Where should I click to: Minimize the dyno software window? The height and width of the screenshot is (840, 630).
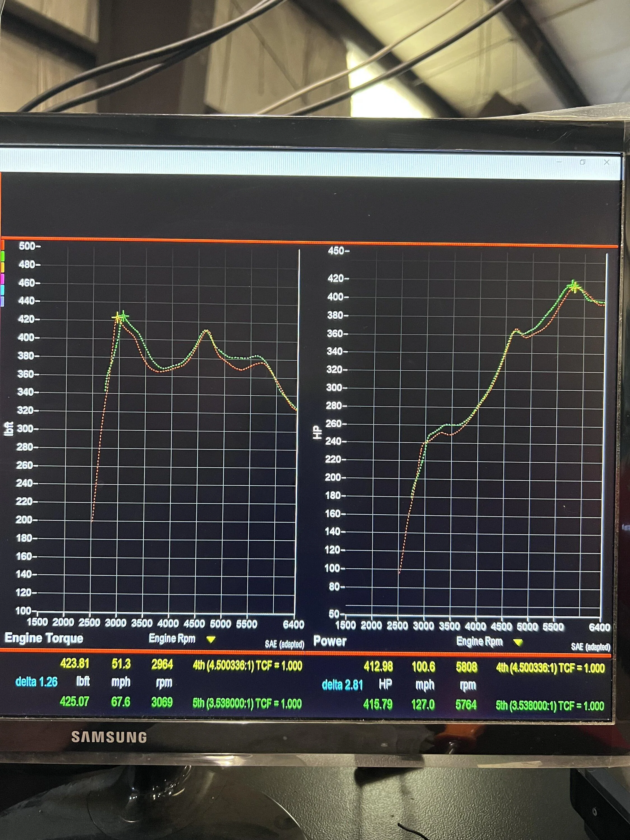click(x=559, y=162)
